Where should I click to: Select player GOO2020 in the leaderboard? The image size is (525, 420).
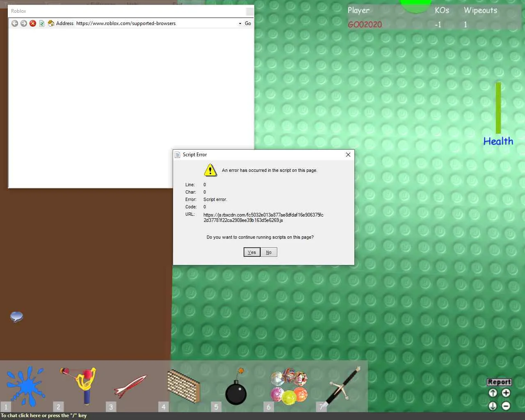pos(365,25)
